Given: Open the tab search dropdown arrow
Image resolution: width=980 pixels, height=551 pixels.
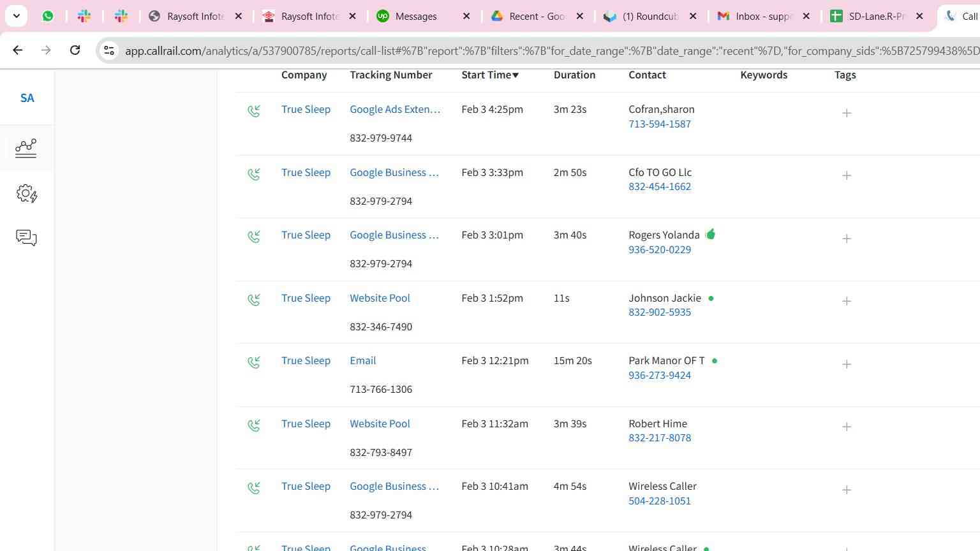Looking at the screenshot, I should tap(17, 16).
